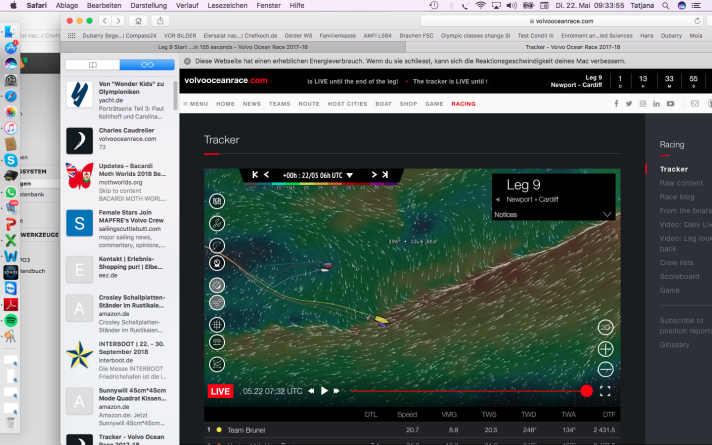Viewport: 712px width, 445px height.
Task: Click the globe view icon above zoom controls
Action: pyautogui.click(x=605, y=327)
